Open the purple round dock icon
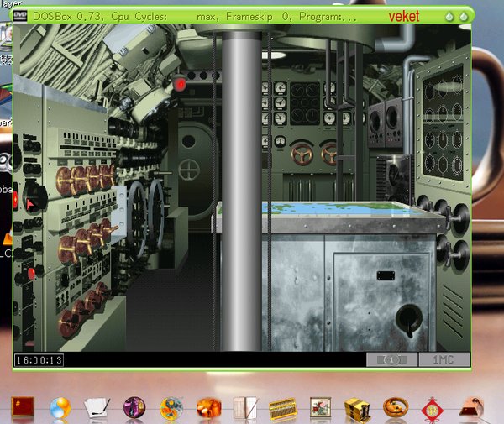 134,407
